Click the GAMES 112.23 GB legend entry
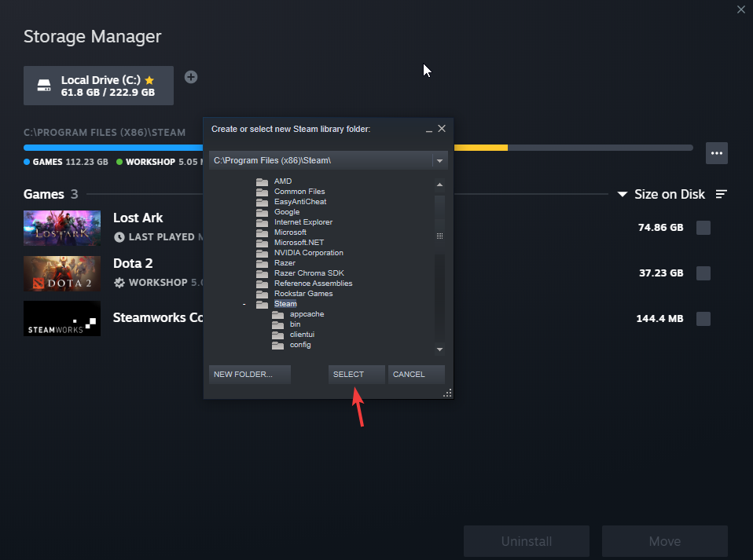The height and width of the screenshot is (560, 753). tap(66, 162)
